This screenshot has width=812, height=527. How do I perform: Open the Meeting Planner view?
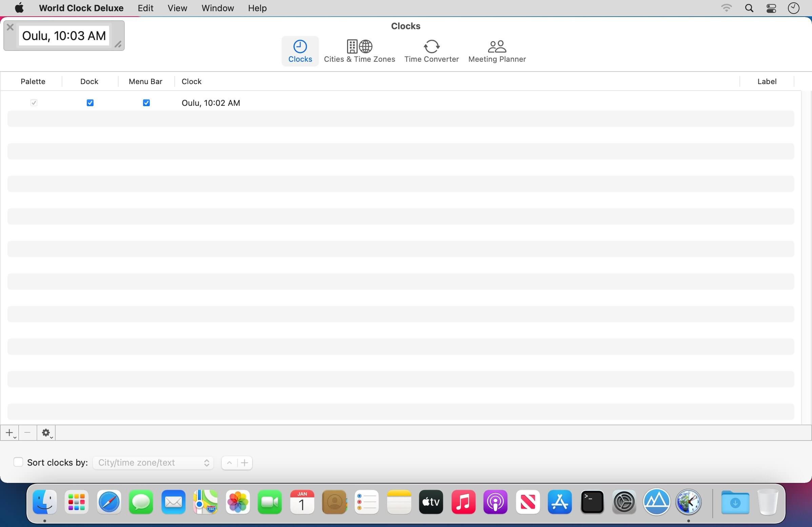[x=497, y=51]
